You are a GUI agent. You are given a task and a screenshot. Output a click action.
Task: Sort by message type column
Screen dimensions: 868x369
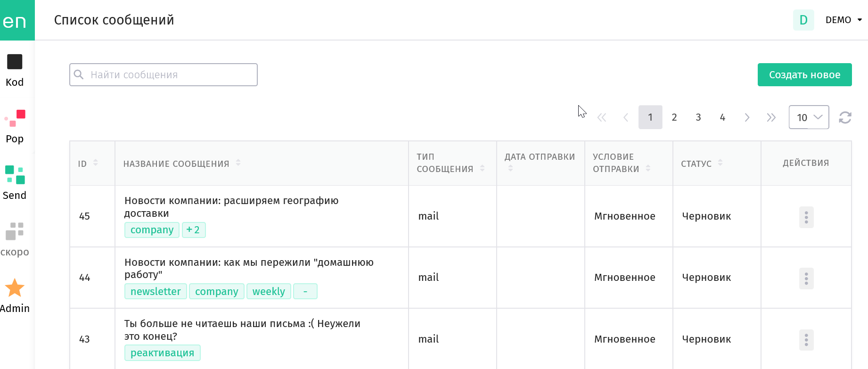click(482, 168)
